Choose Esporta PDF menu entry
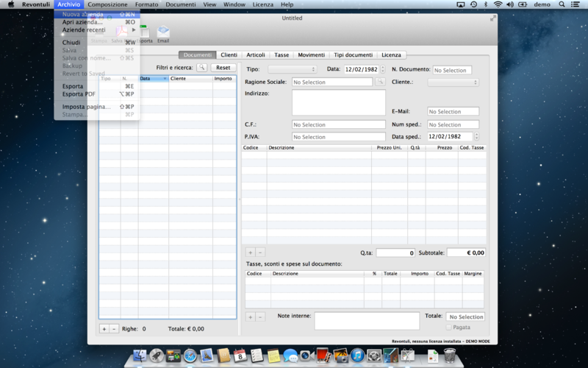 click(x=97, y=94)
